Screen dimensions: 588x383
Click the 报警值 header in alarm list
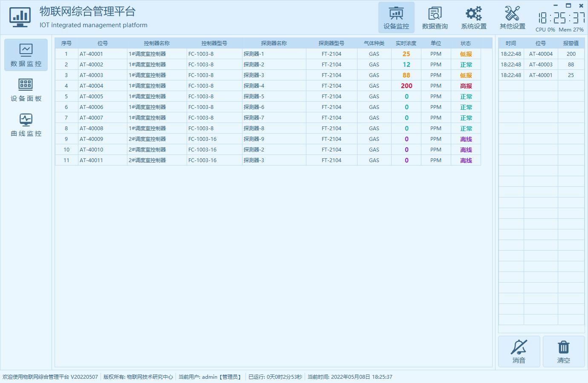coord(571,43)
